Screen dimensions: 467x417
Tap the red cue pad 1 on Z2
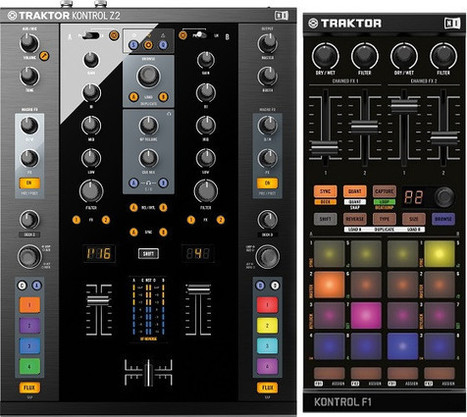point(267,305)
